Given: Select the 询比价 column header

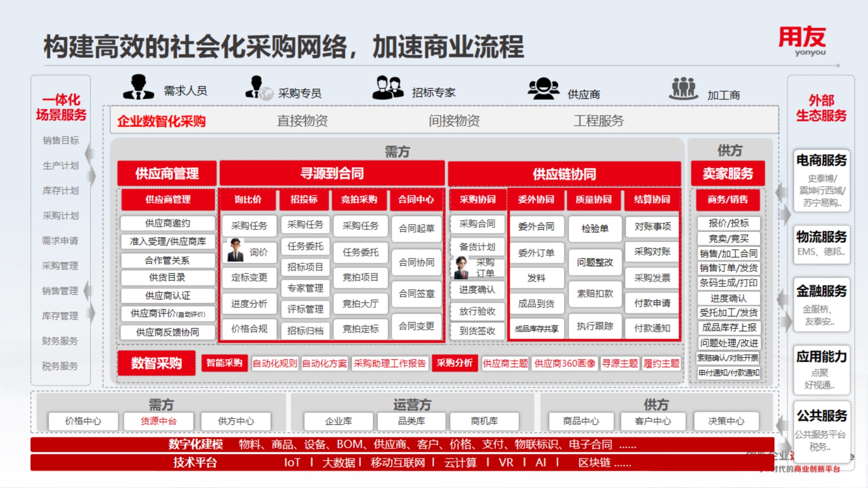Looking at the screenshot, I should (248, 199).
